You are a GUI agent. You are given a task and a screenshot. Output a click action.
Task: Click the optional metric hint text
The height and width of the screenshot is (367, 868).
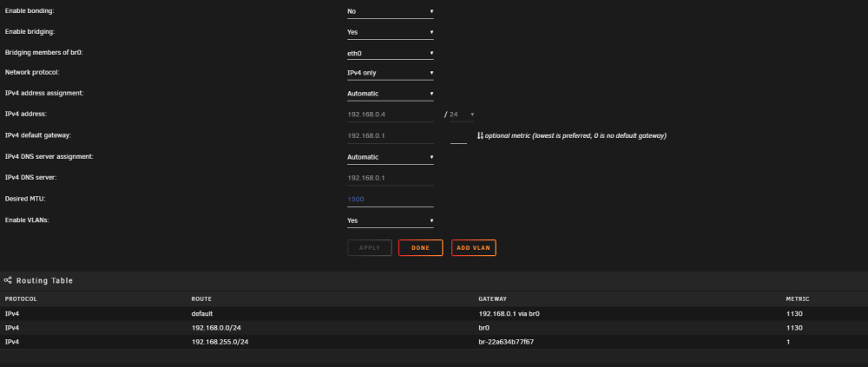(x=575, y=135)
